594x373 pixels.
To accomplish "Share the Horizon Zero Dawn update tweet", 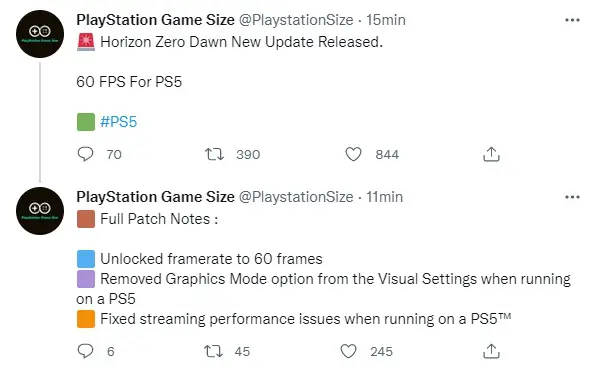I will (491, 154).
